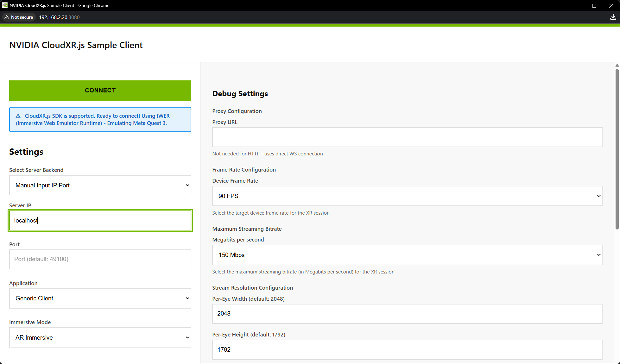
Task: Click the address bar showing 192.168.2.20:8080
Action: pyautogui.click(x=59, y=17)
